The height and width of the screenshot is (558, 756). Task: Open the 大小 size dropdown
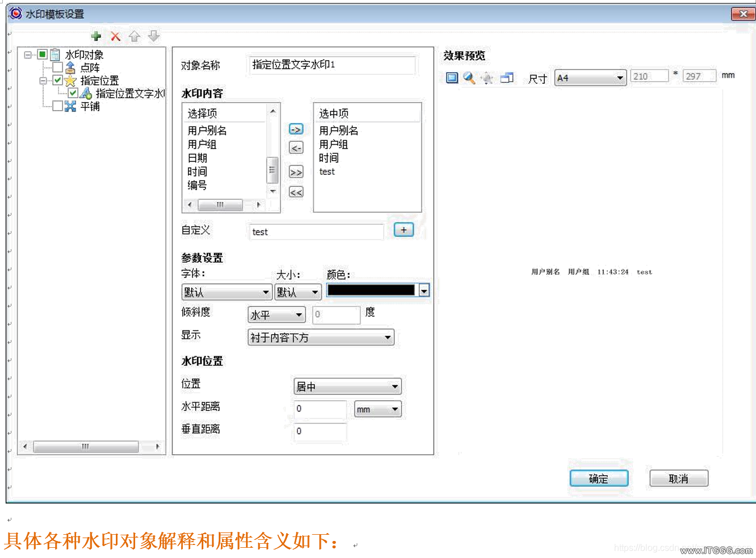point(298,292)
